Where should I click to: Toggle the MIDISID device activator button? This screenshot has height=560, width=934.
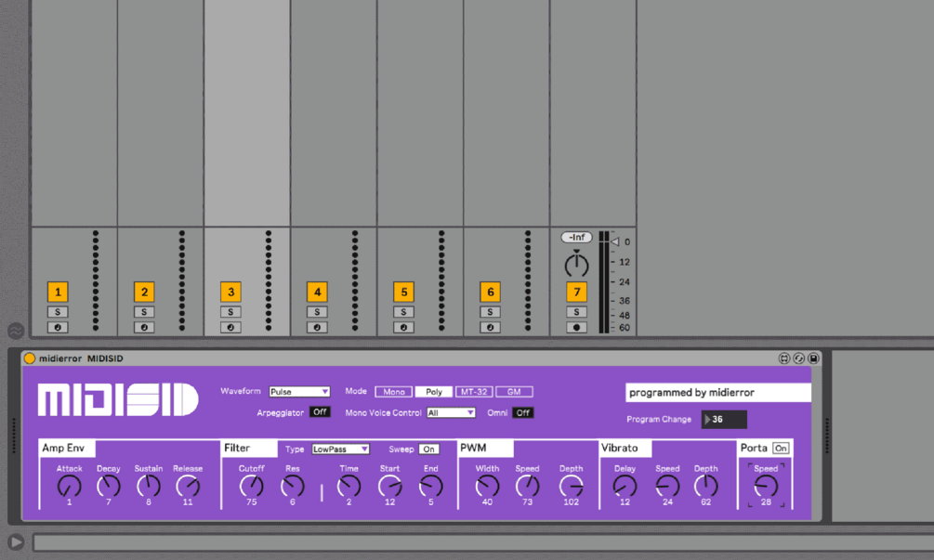(x=29, y=358)
